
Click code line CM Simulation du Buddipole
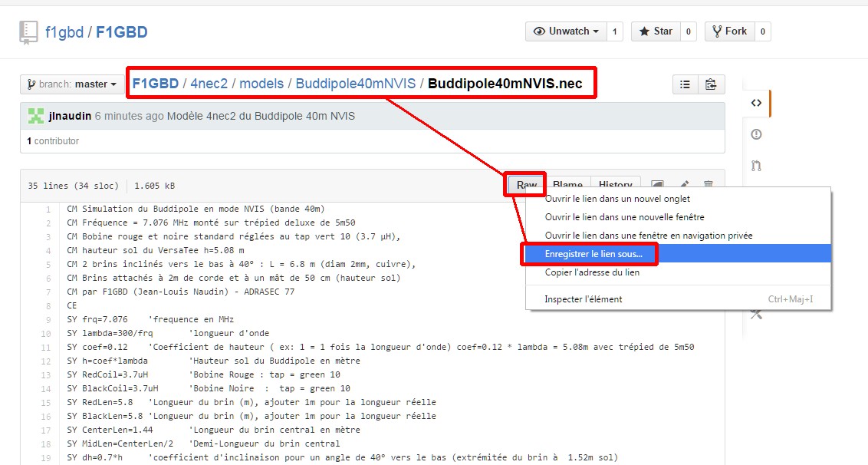(x=196, y=209)
